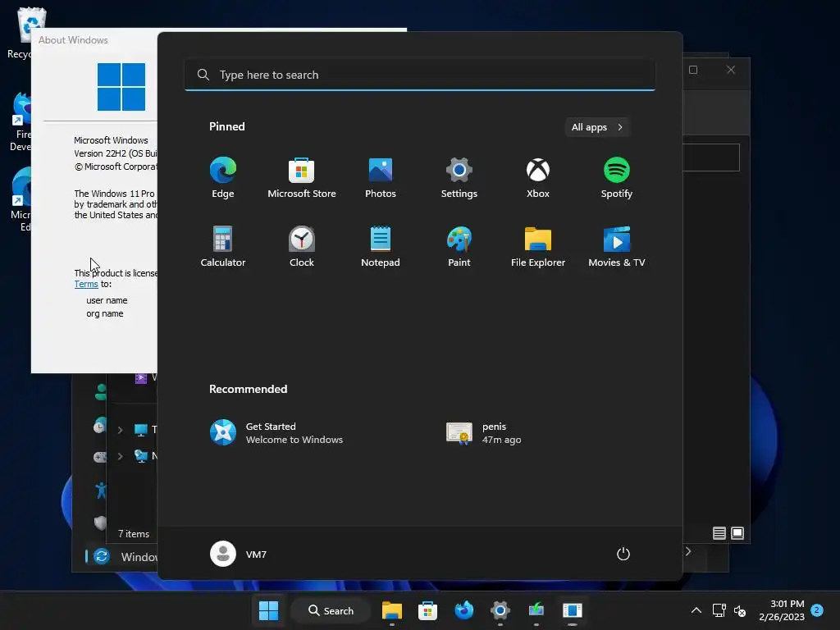Select Gaming icon in Settings sidebar

(x=100, y=457)
